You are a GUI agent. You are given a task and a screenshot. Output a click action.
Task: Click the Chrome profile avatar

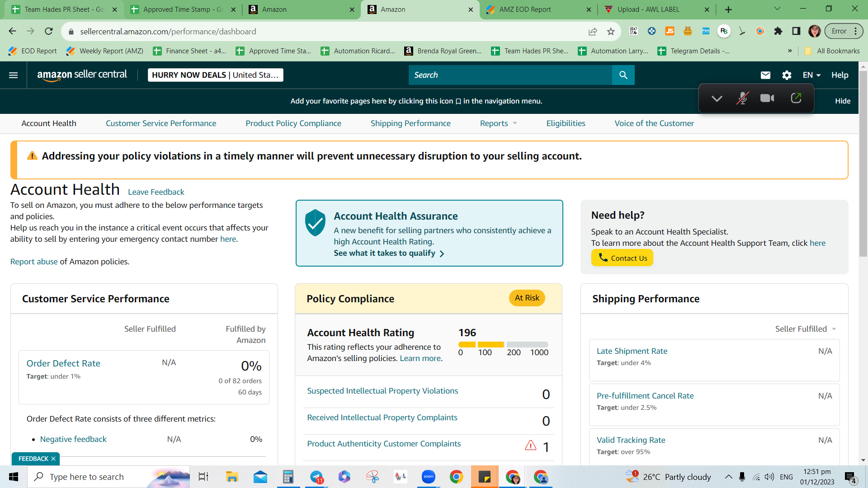[x=815, y=31]
